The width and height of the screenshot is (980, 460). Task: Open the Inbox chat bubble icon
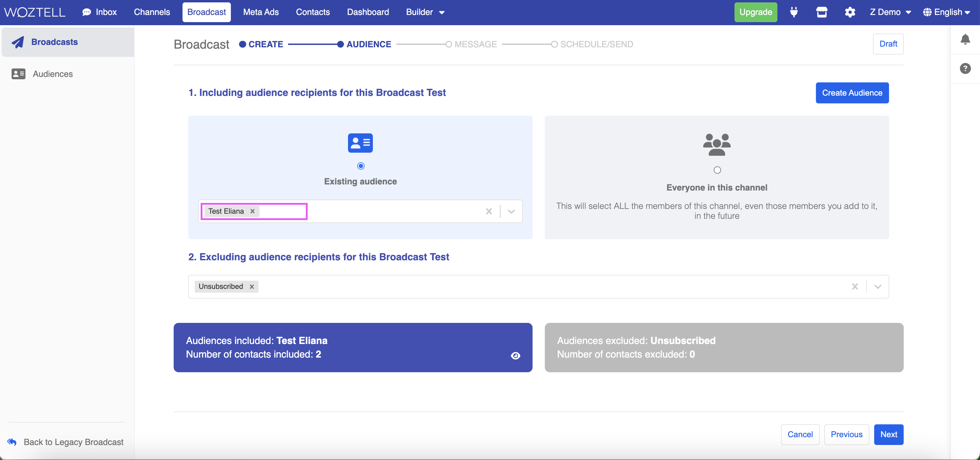pyautogui.click(x=87, y=12)
